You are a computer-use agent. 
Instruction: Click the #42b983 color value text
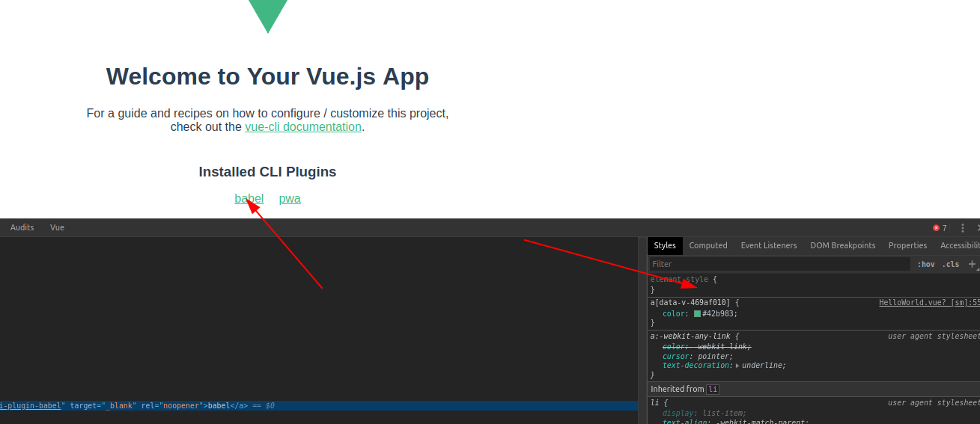[x=719, y=314]
